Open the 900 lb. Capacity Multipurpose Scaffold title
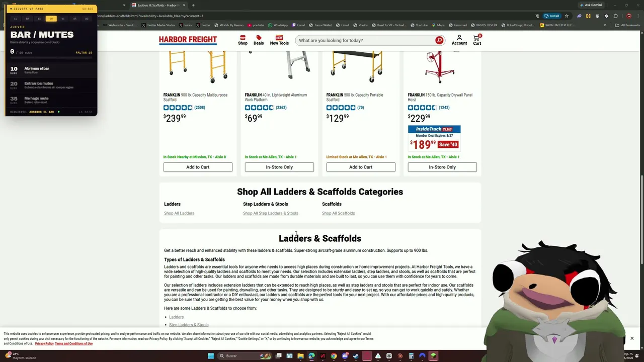 tap(196, 97)
